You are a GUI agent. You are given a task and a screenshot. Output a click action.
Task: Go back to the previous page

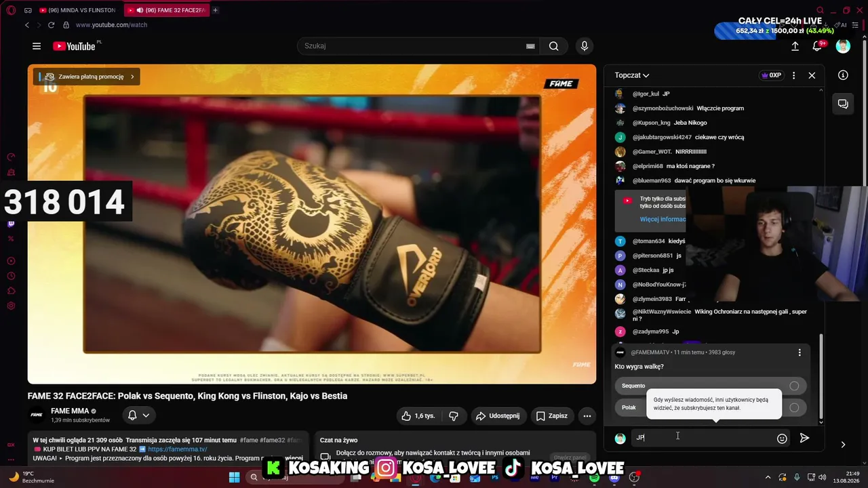point(27,25)
